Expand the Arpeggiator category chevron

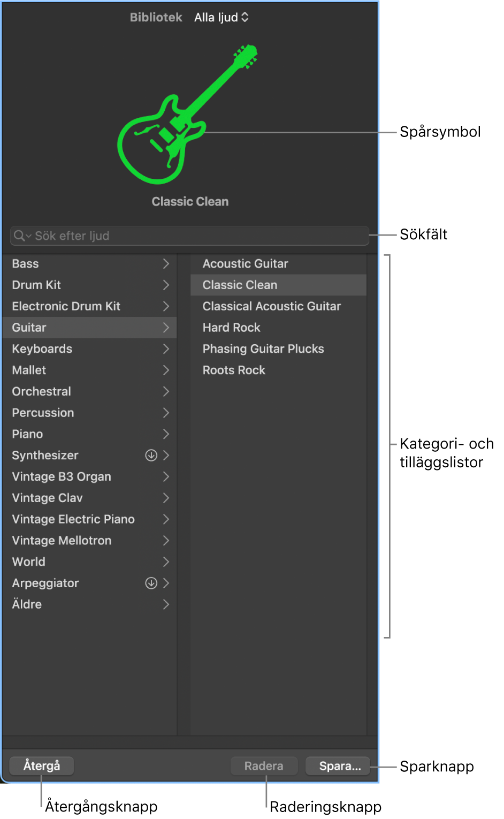point(166,583)
